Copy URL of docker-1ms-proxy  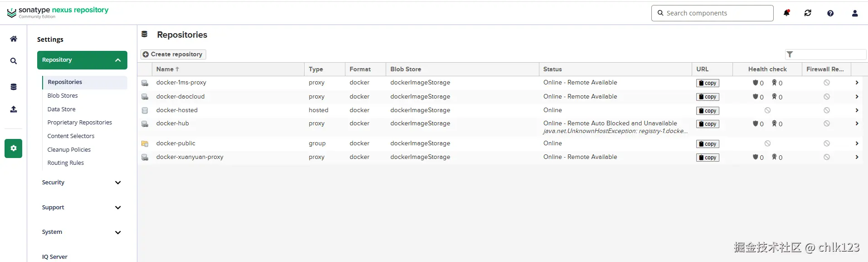[x=708, y=83]
